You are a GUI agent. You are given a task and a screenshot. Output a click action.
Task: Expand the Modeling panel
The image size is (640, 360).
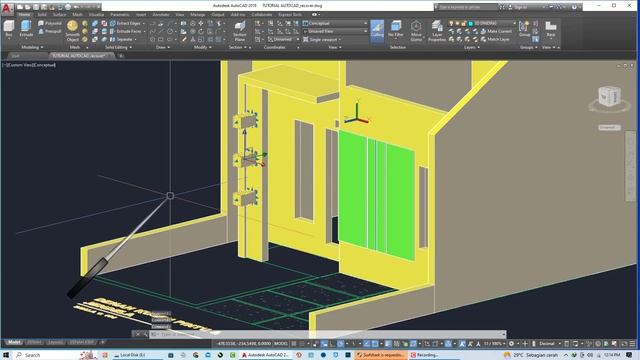pos(32,47)
